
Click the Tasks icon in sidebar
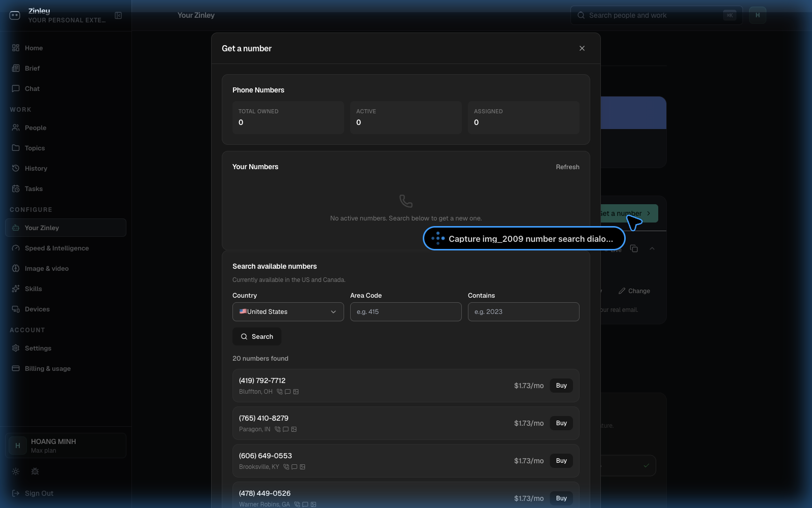[16, 188]
